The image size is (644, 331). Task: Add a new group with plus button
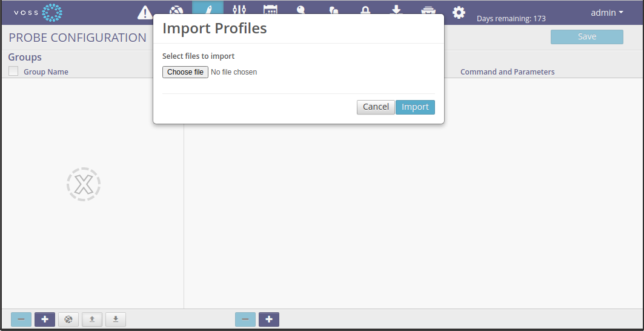[45, 319]
